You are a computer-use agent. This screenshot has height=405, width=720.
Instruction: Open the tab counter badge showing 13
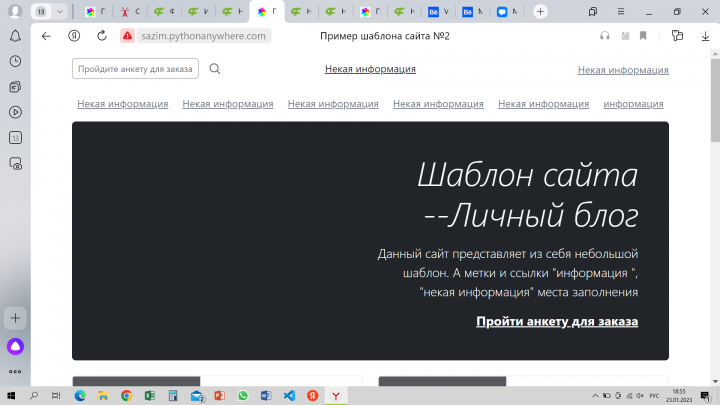(x=41, y=11)
